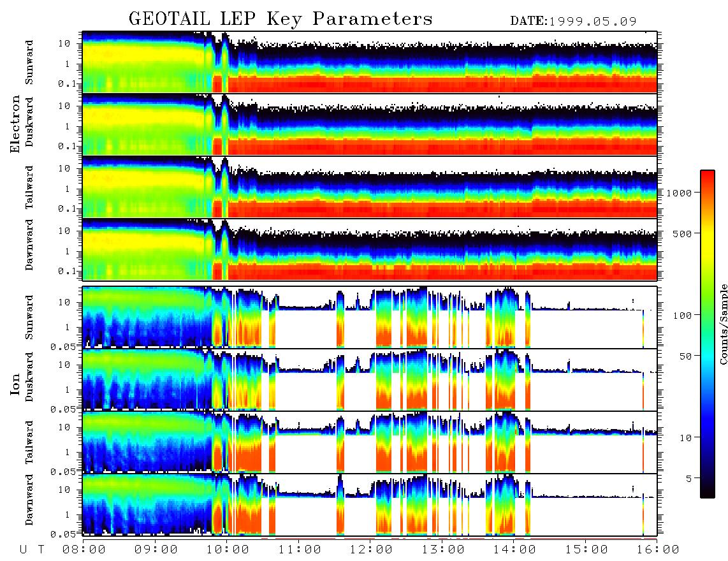Viewport: 728px width, 561px height.
Task: Click the 14:00 time tick label
Action: (x=514, y=550)
